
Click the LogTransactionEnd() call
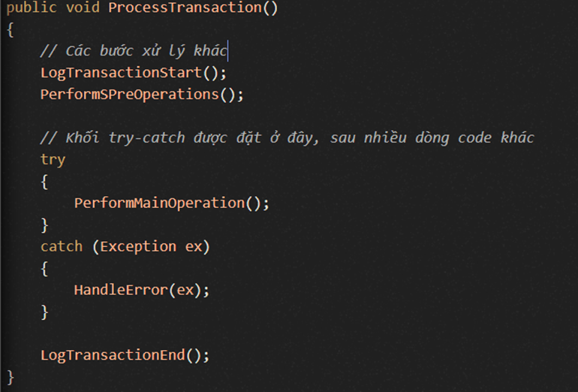click(x=125, y=355)
